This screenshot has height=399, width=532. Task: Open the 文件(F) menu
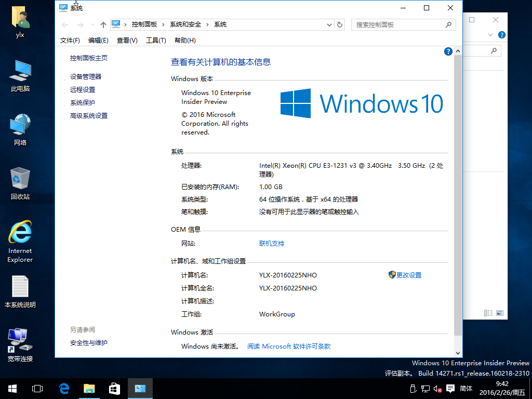click(x=70, y=41)
